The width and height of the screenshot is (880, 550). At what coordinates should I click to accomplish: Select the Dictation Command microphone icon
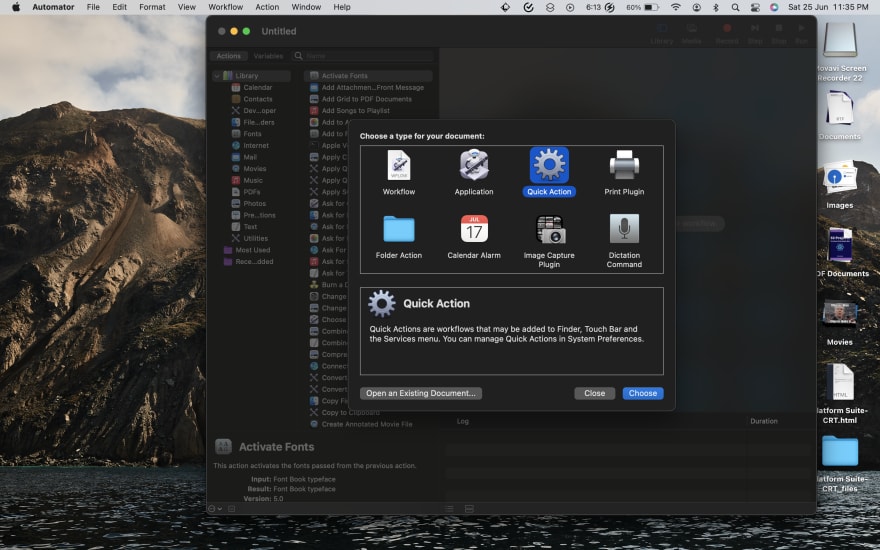pyautogui.click(x=624, y=229)
